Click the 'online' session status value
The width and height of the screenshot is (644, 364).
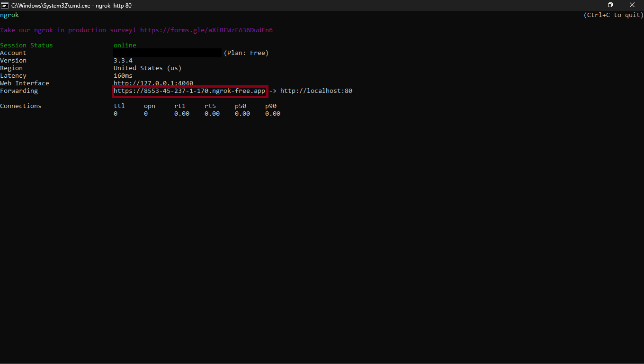[x=125, y=45]
